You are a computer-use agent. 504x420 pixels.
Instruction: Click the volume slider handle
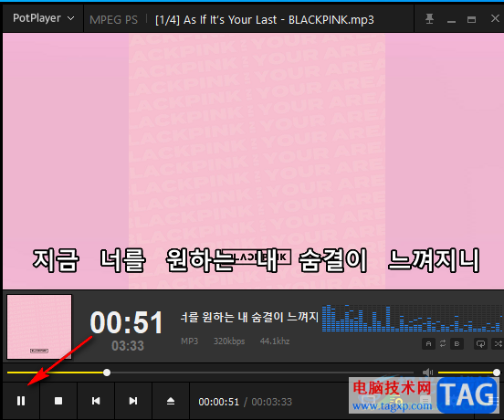coord(497,373)
